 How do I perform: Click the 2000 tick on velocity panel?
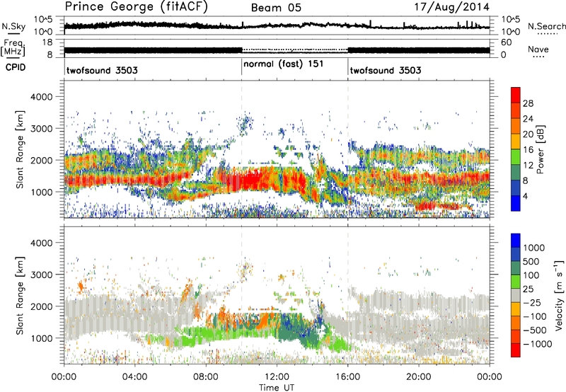42,306
